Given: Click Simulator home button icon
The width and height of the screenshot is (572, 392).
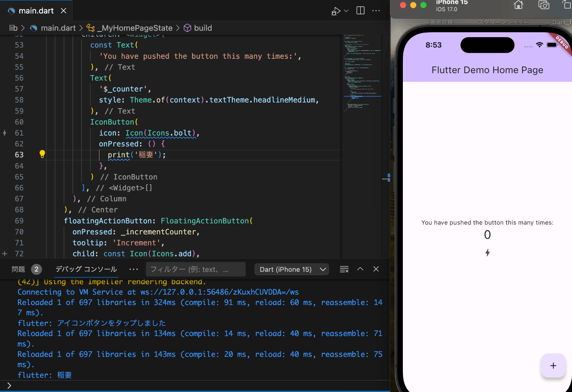Looking at the screenshot, I should pyautogui.click(x=518, y=5).
